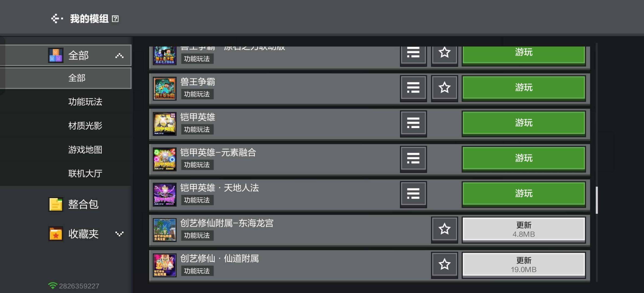Viewport: 644px width, 293px height.
Task: Click the WiFi signal icon near 2826359227
Action: click(53, 286)
